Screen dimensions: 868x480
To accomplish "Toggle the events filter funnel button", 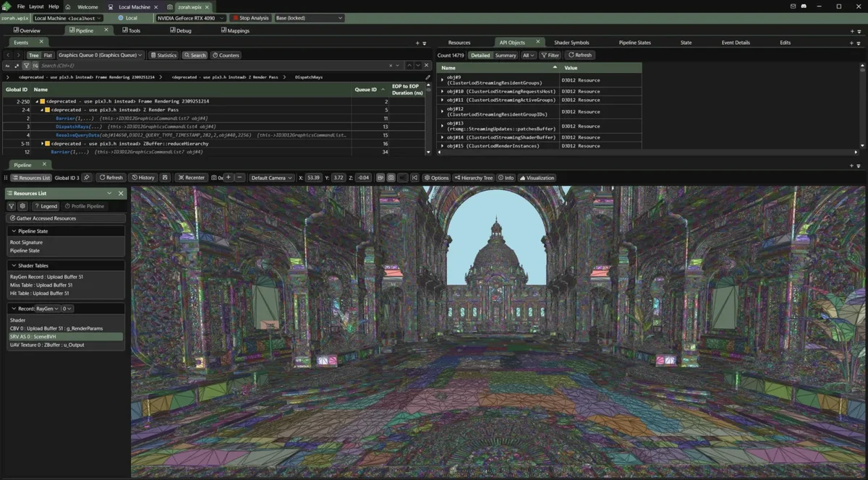I will pyautogui.click(x=26, y=66).
